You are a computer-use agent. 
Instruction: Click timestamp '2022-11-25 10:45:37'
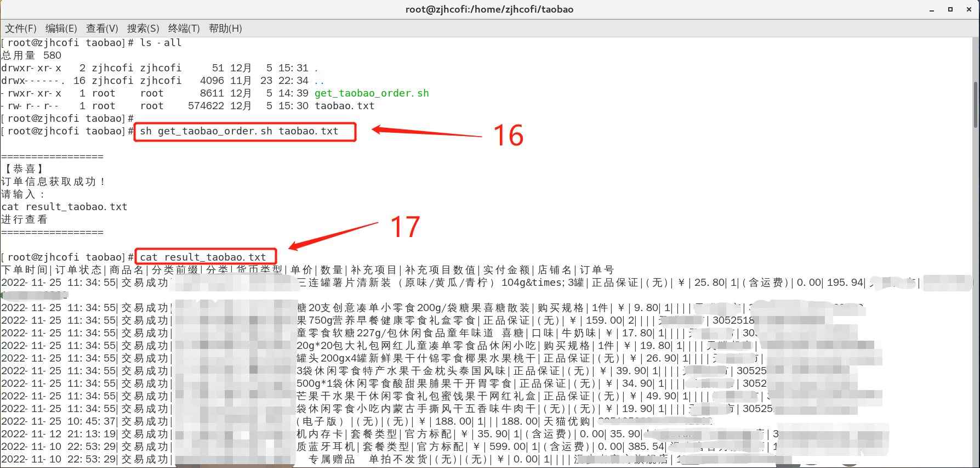point(59,421)
